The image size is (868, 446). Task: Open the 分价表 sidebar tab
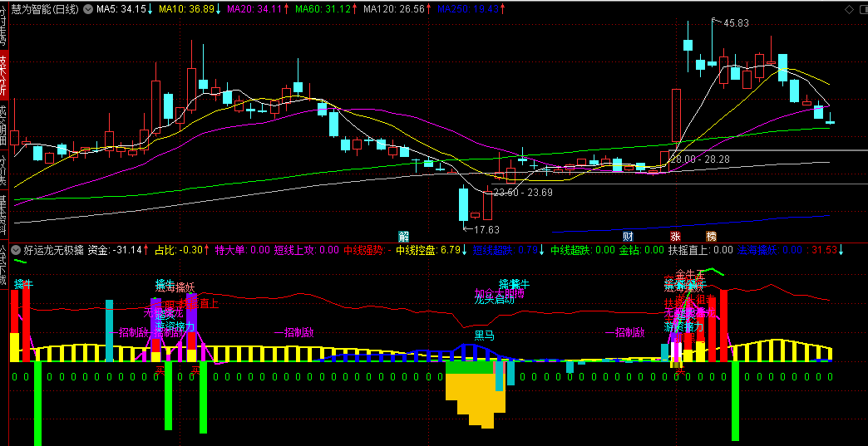(4, 169)
